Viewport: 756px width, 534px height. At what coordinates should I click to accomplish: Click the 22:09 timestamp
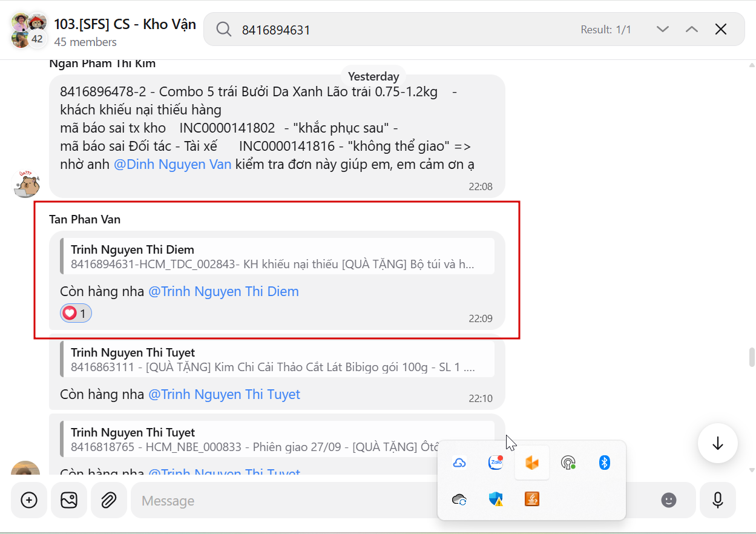tap(481, 318)
